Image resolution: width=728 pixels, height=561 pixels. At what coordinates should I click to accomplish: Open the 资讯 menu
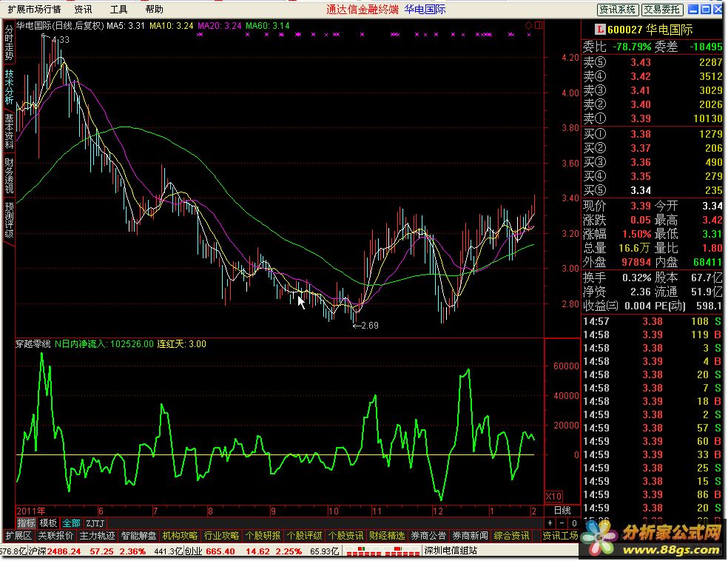pos(83,10)
